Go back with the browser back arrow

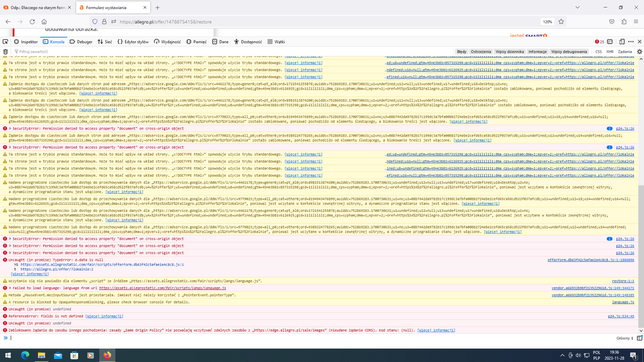click(x=8, y=22)
